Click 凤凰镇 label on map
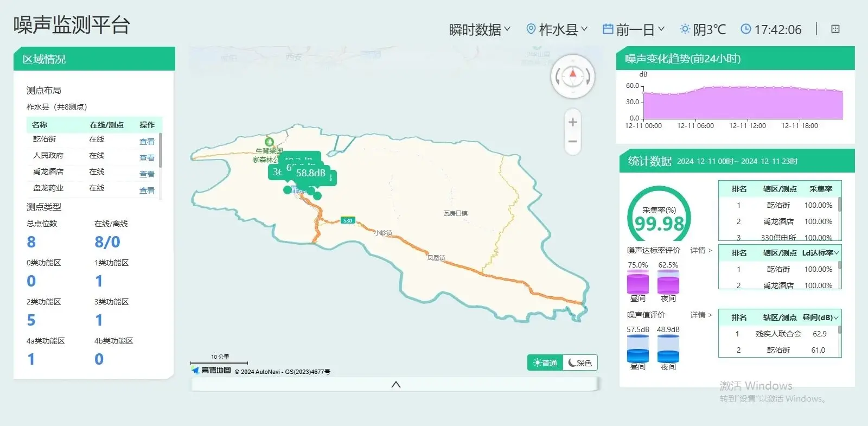Image resolution: width=868 pixels, height=426 pixels. coord(436,258)
